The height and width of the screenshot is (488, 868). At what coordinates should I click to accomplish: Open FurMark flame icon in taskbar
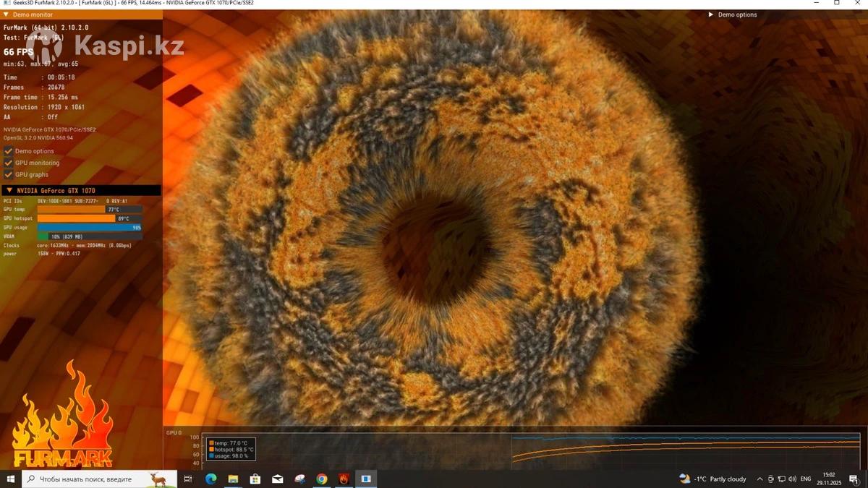[344, 479]
